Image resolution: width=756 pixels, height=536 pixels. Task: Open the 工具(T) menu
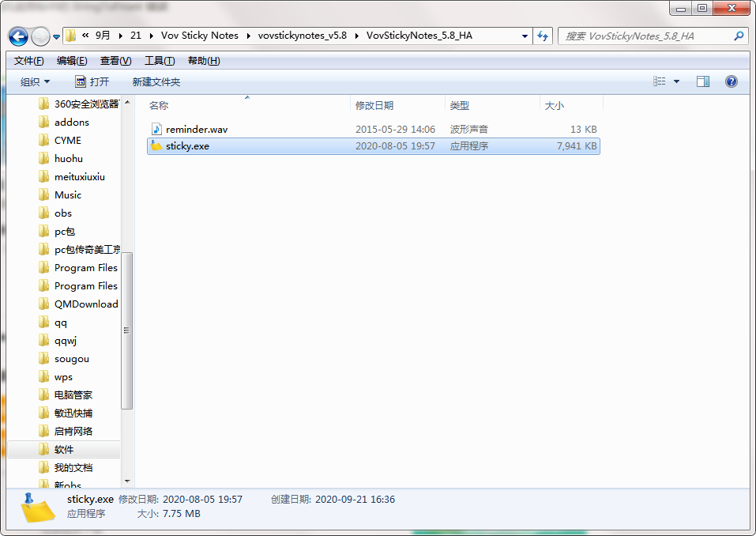[160, 61]
